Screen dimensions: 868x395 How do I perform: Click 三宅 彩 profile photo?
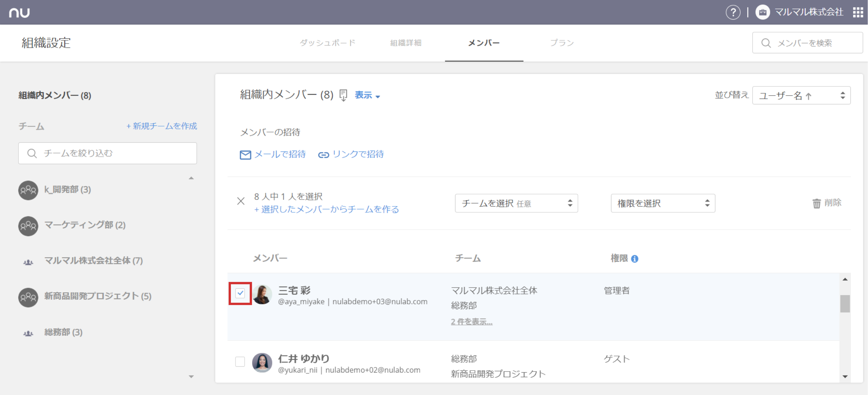pos(262,294)
